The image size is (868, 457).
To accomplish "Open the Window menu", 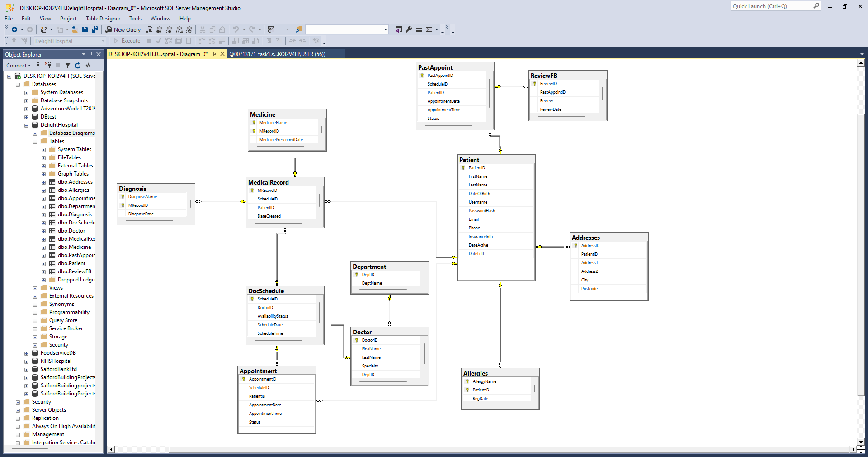I will 160,19.
